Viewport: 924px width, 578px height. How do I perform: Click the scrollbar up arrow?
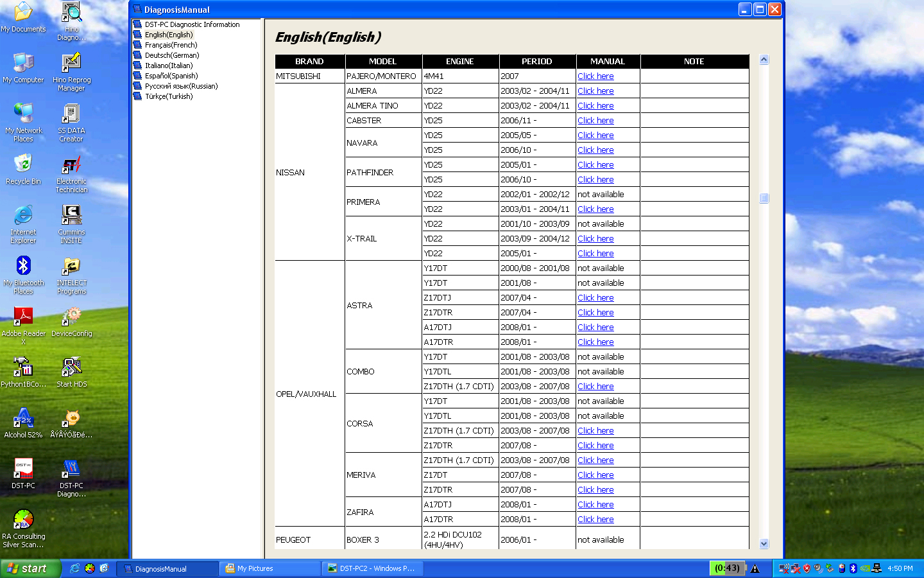click(764, 60)
